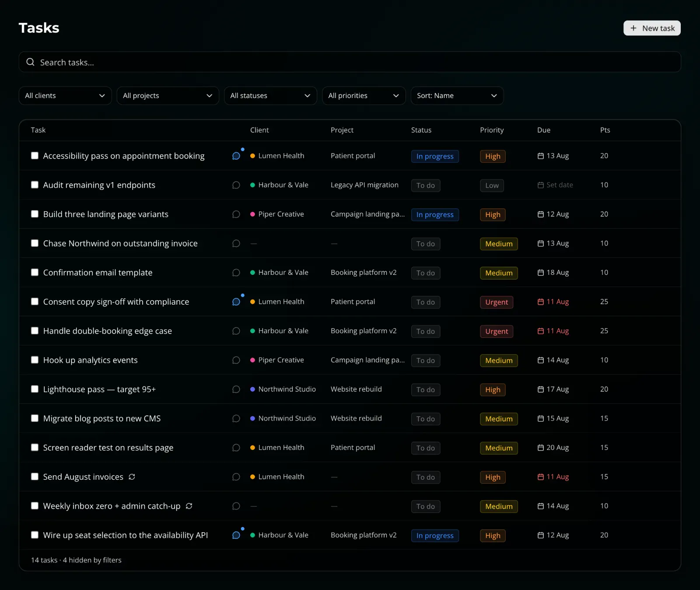Viewport: 700px width, 590px height.
Task: Click recurring icon beside Weekly inbox zero
Action: click(189, 506)
